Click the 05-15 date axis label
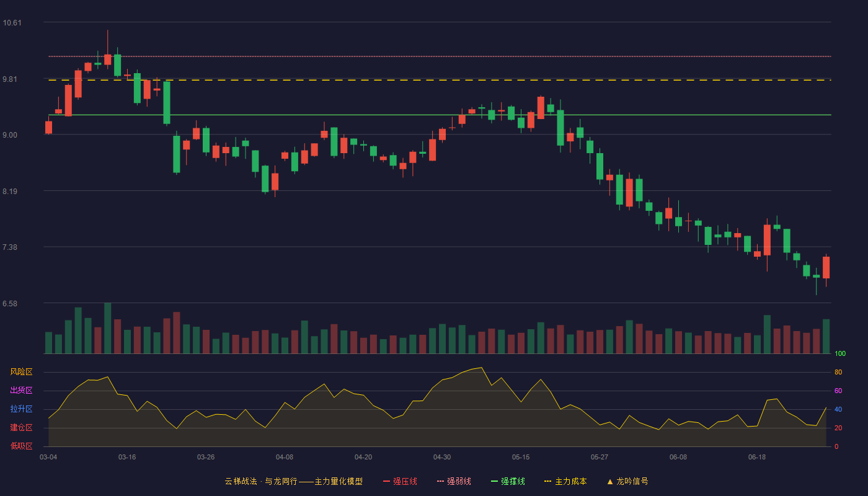The image size is (868, 496). [x=521, y=457]
